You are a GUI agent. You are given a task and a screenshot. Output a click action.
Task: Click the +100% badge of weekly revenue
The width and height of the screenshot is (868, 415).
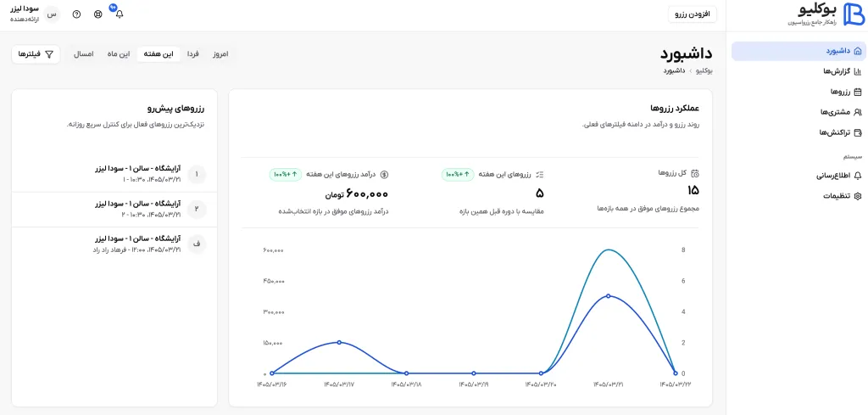[x=287, y=175]
